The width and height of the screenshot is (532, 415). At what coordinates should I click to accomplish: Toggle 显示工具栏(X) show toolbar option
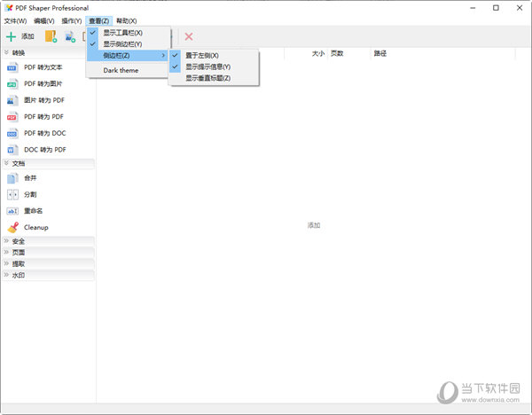click(129, 33)
